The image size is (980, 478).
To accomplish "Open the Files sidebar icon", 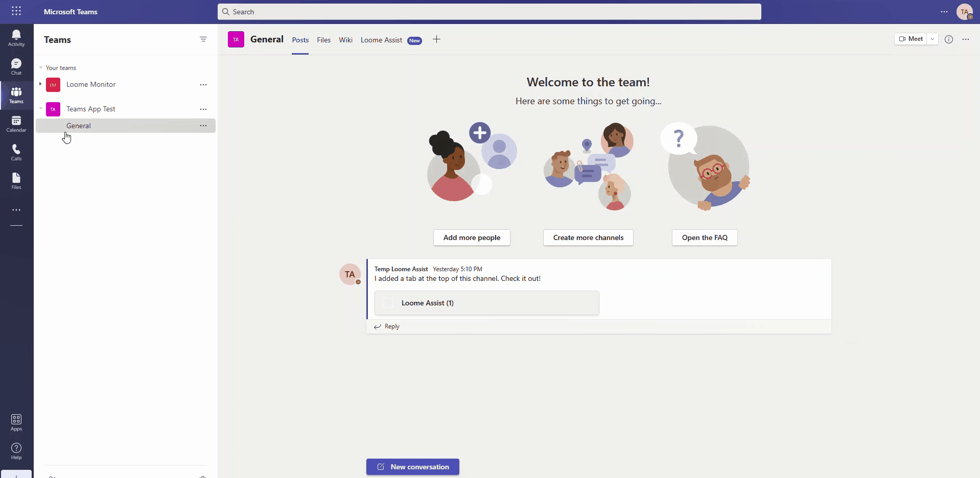I will (x=16, y=181).
